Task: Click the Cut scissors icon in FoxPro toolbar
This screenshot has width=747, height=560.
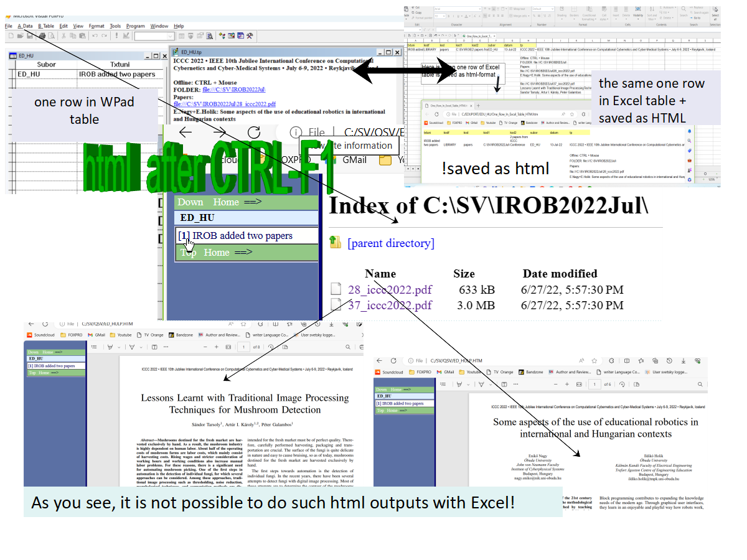Action: click(64, 36)
